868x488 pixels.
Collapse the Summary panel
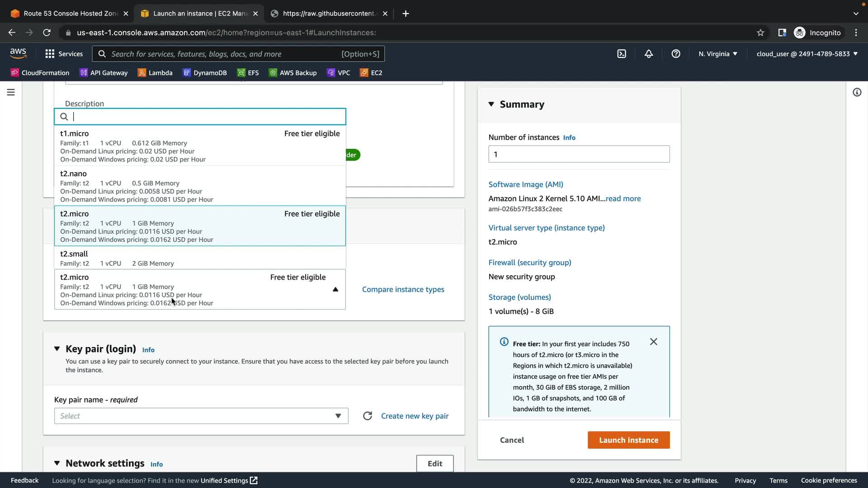click(x=491, y=104)
